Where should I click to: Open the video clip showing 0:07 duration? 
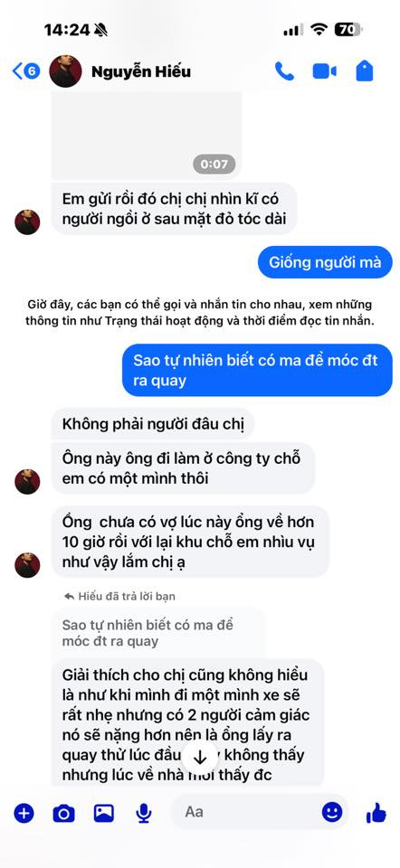click(147, 135)
